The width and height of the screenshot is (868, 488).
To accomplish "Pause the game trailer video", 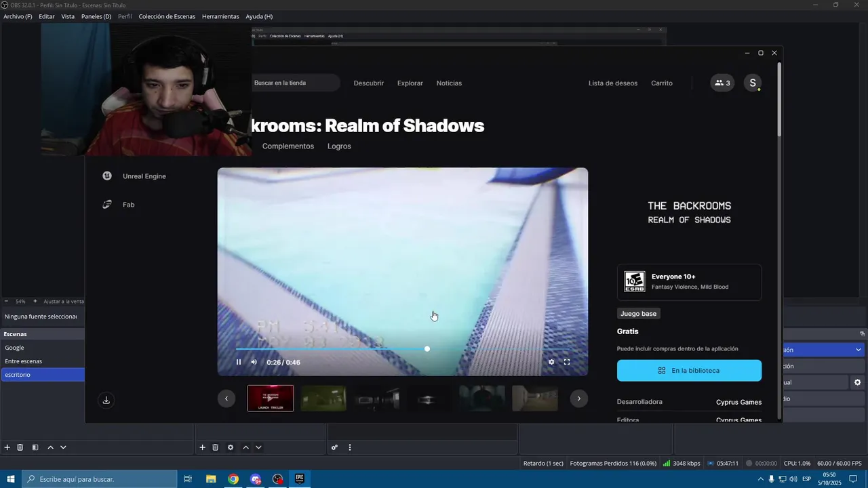I will pyautogui.click(x=239, y=362).
